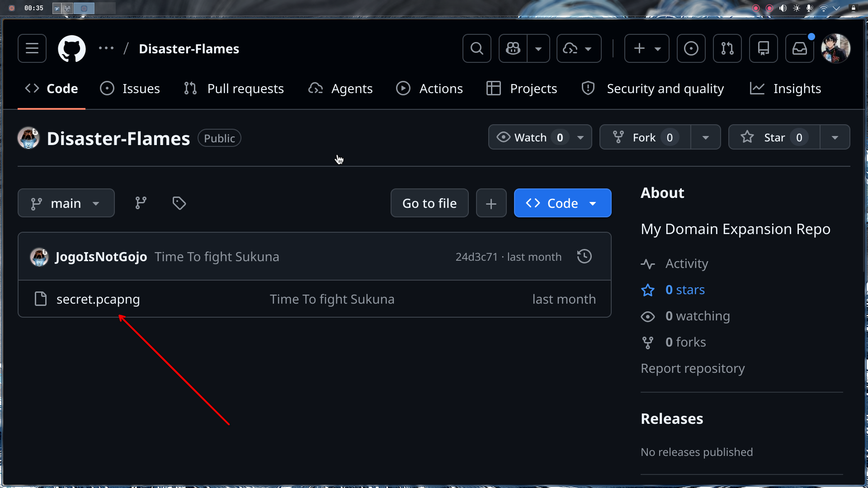Expand the main branch selector
This screenshot has height=488, width=868.
(x=66, y=203)
